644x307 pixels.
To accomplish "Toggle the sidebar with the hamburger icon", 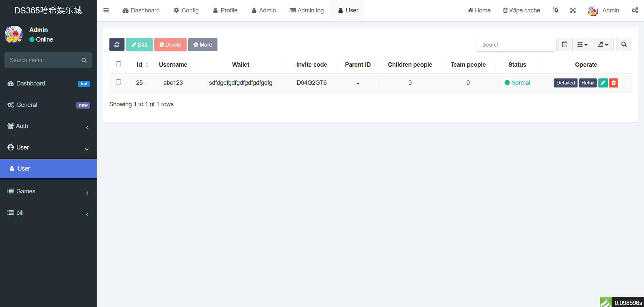I will [x=106, y=10].
